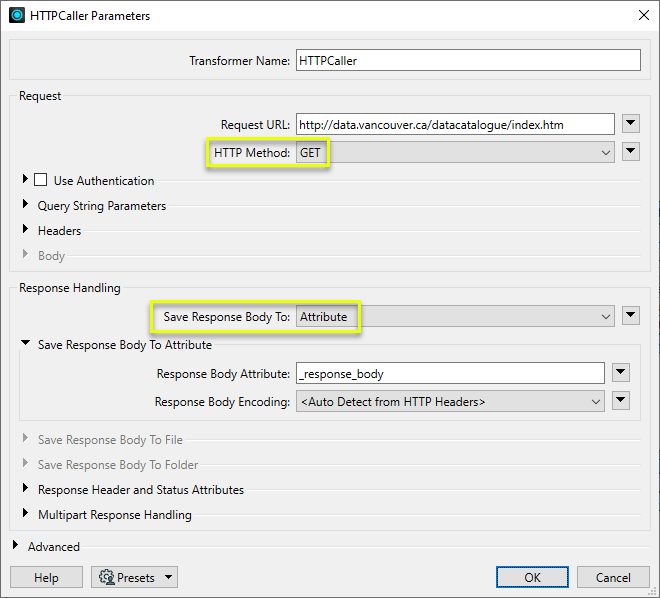This screenshot has height=598, width=660.
Task: Click arrow menu button beside Response Body Attribute
Action: 620,373
